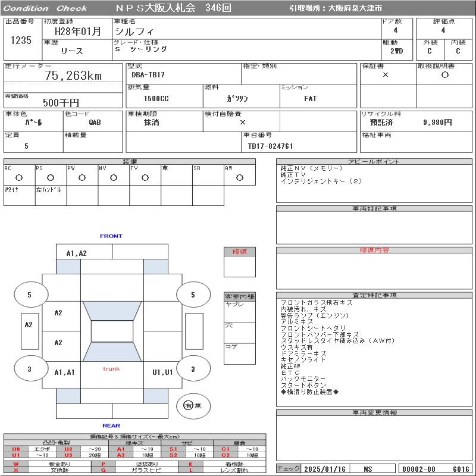
Task: Toggle the AC equipment circle
Action: [19, 177]
